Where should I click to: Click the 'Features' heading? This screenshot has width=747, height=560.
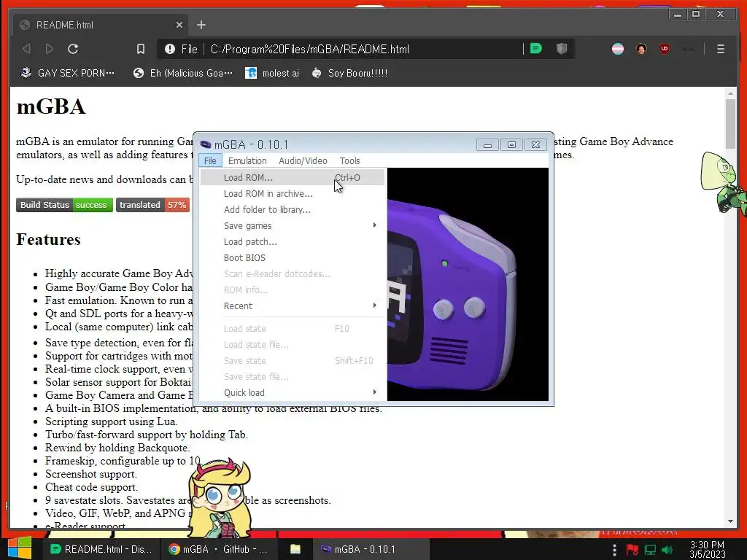click(48, 239)
